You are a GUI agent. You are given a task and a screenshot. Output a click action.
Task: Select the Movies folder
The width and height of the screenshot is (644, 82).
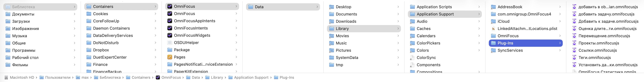[x=342, y=36]
